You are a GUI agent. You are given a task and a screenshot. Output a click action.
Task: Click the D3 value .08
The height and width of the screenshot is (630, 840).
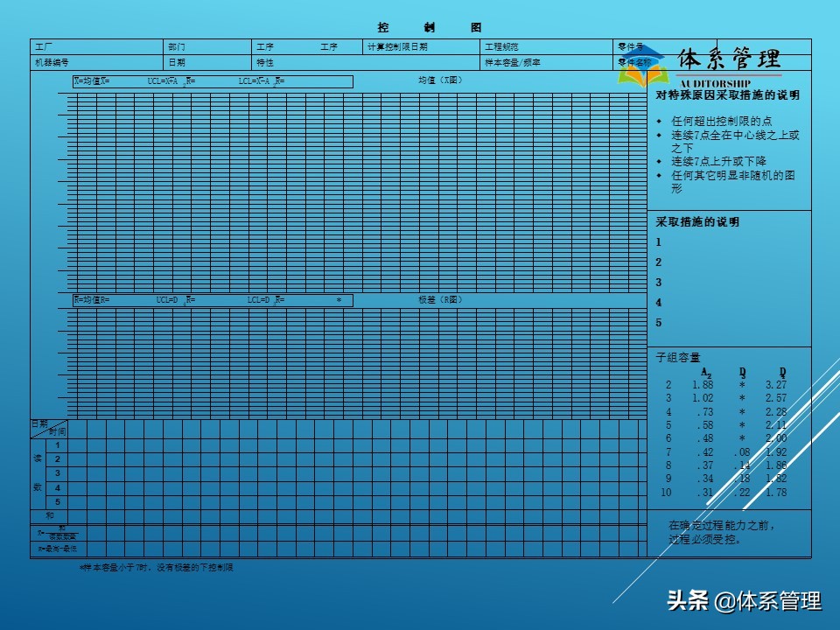(x=742, y=452)
